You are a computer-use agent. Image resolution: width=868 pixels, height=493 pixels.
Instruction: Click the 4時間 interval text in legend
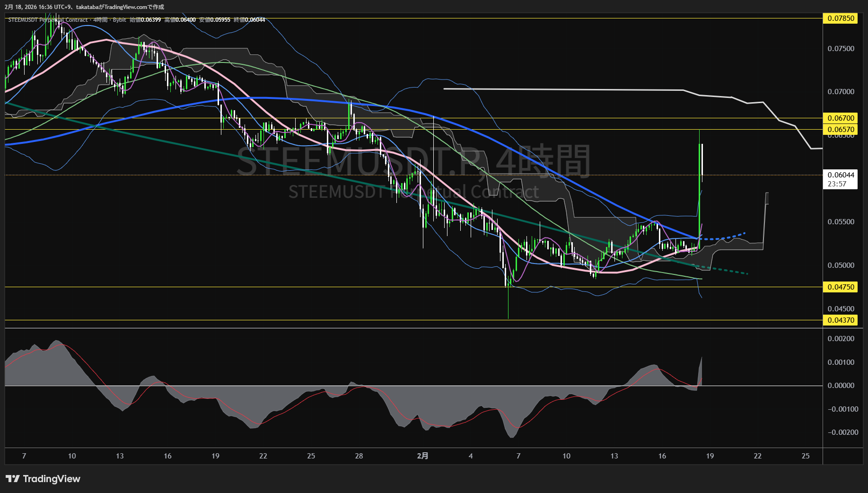100,20
